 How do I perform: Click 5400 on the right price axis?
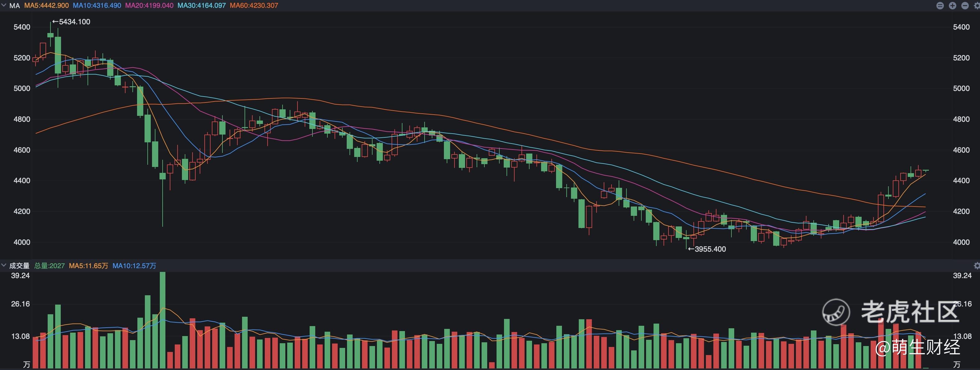click(x=961, y=27)
